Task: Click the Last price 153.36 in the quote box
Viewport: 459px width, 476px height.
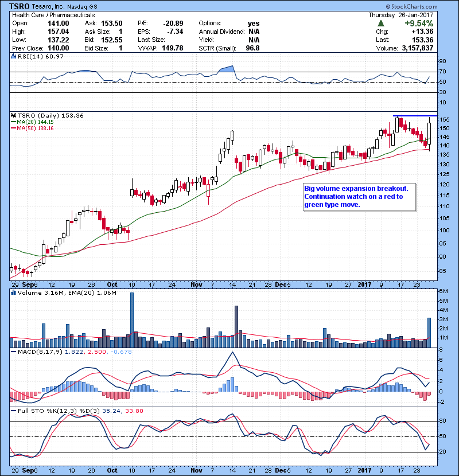Action: pos(422,40)
